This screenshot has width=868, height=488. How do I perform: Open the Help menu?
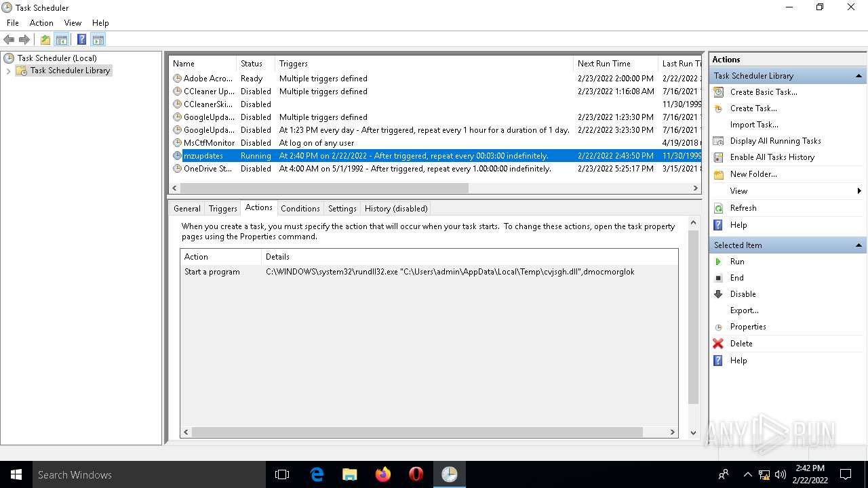(x=100, y=23)
